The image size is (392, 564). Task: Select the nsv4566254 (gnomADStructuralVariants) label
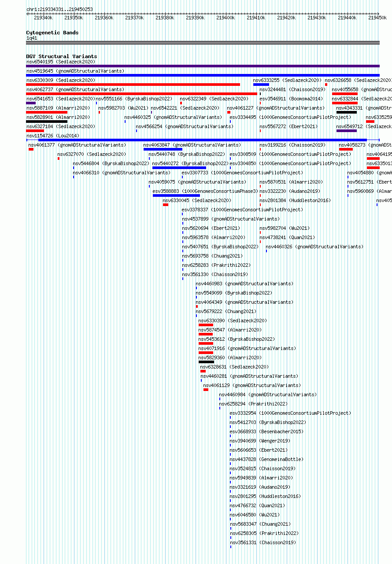click(185, 126)
